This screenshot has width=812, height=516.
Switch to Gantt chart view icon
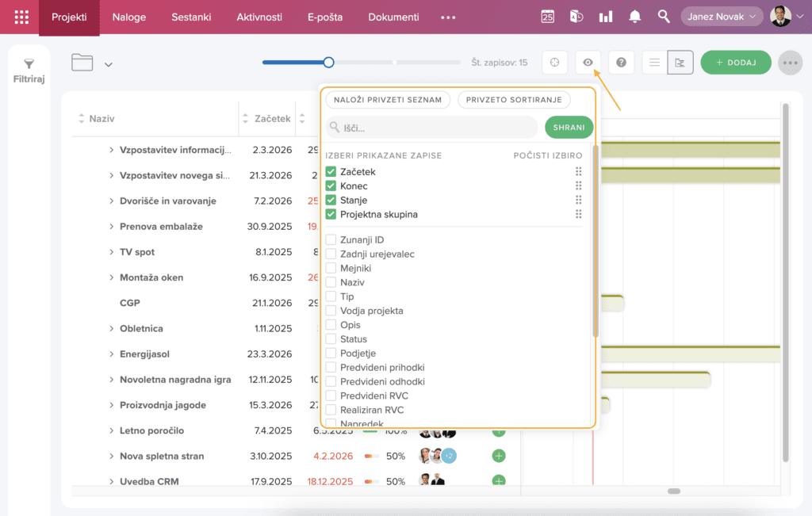pos(680,62)
